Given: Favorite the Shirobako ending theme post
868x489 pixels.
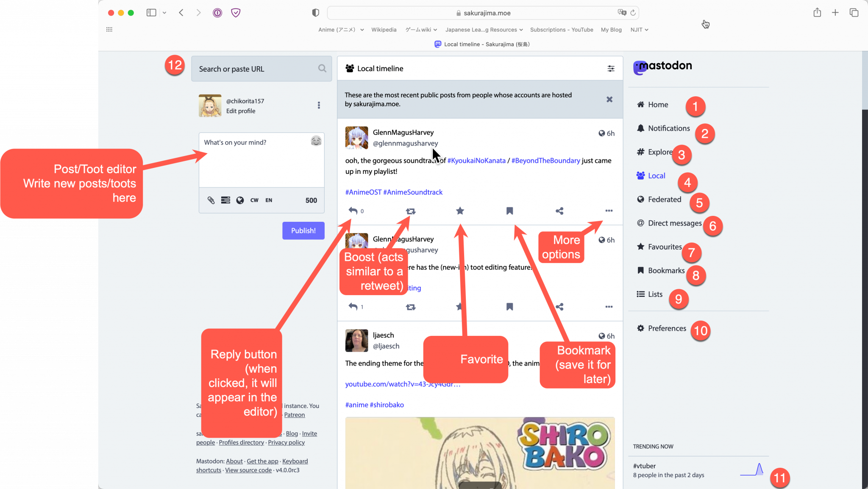Looking at the screenshot, I should [459, 307].
